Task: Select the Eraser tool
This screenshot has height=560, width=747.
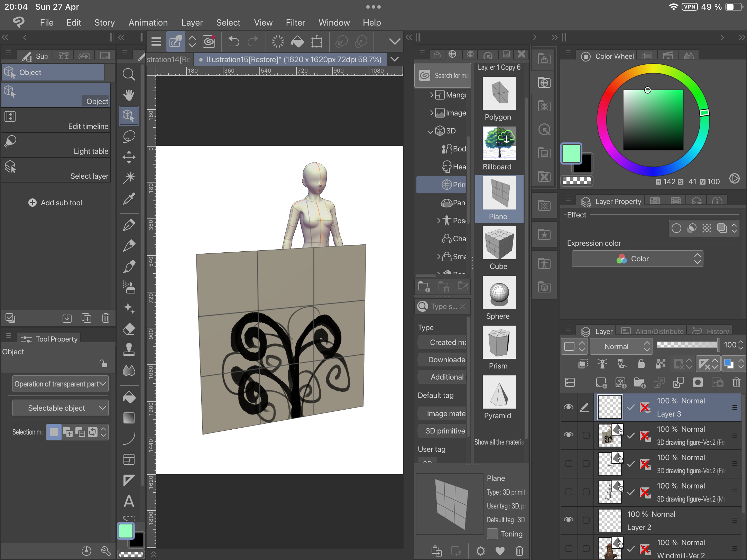Action: coord(129,329)
